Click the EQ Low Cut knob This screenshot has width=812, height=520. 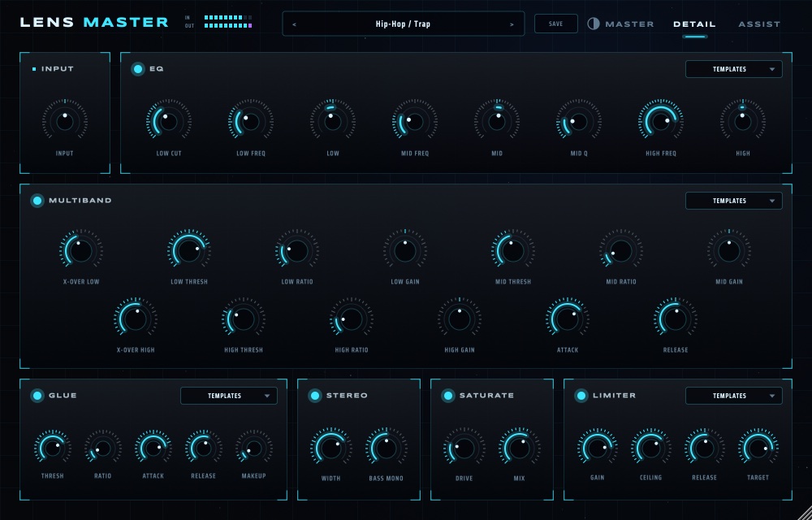[169, 122]
